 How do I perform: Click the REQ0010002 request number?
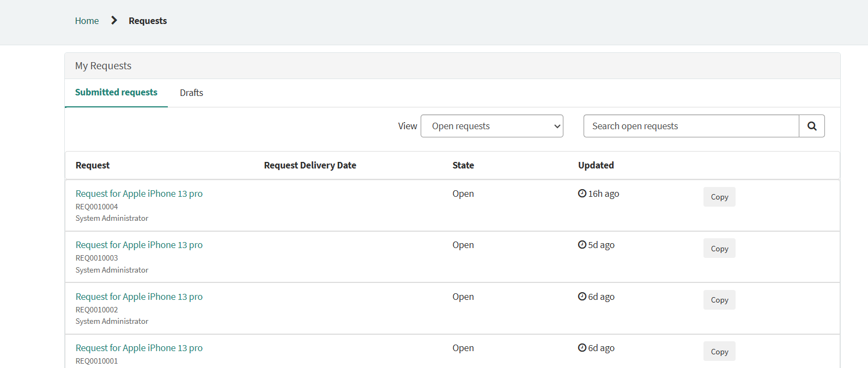(x=96, y=310)
